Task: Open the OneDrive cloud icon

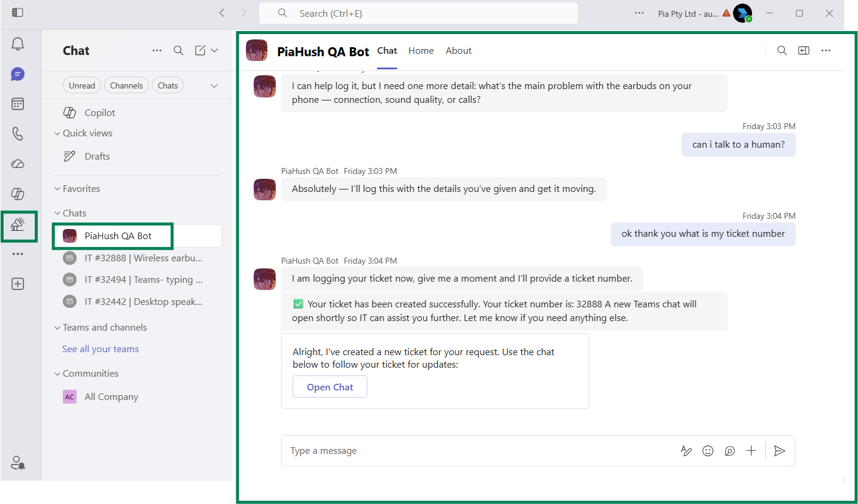Action: click(x=18, y=163)
